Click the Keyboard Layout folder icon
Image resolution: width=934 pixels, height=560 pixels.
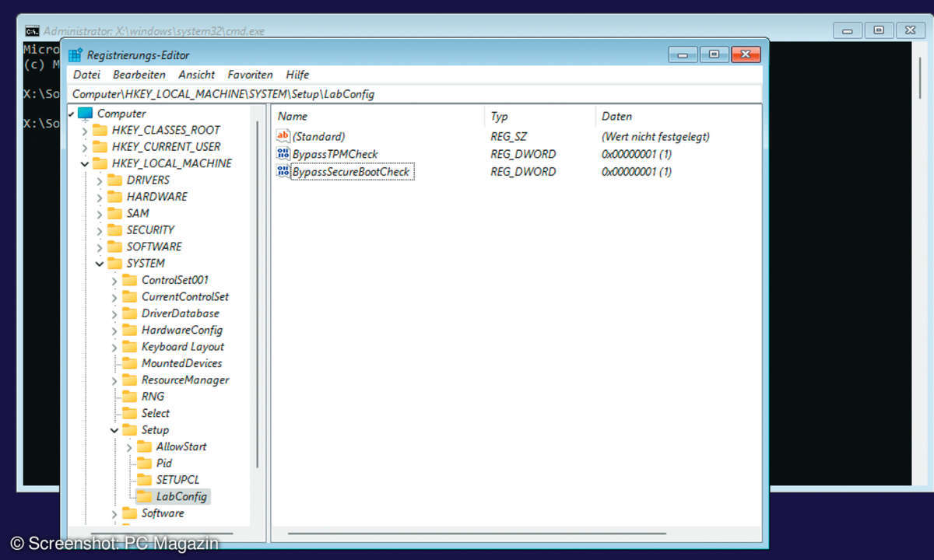tap(129, 347)
